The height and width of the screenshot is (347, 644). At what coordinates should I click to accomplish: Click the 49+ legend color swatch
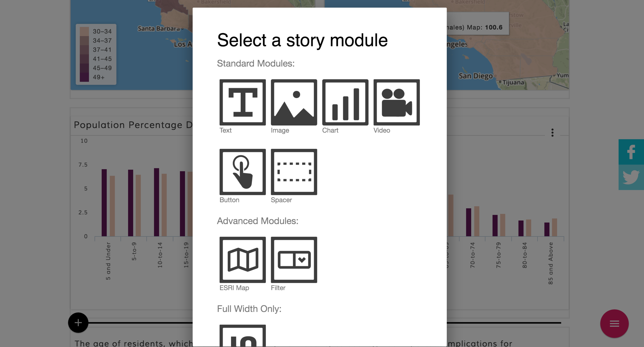(84, 77)
